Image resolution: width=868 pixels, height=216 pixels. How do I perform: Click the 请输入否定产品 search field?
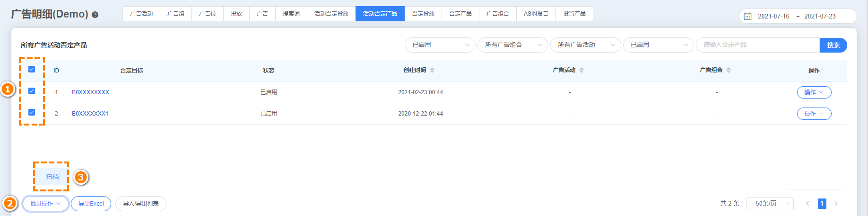757,45
